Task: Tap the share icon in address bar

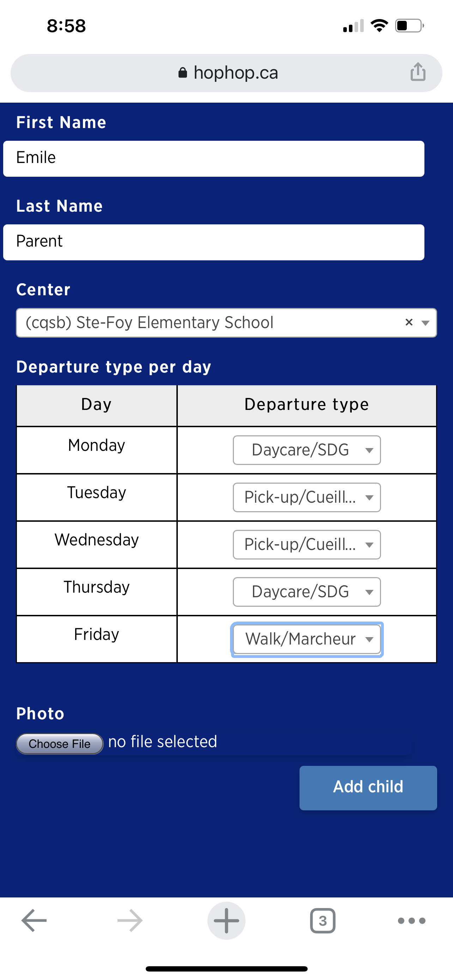Action: coord(418,72)
